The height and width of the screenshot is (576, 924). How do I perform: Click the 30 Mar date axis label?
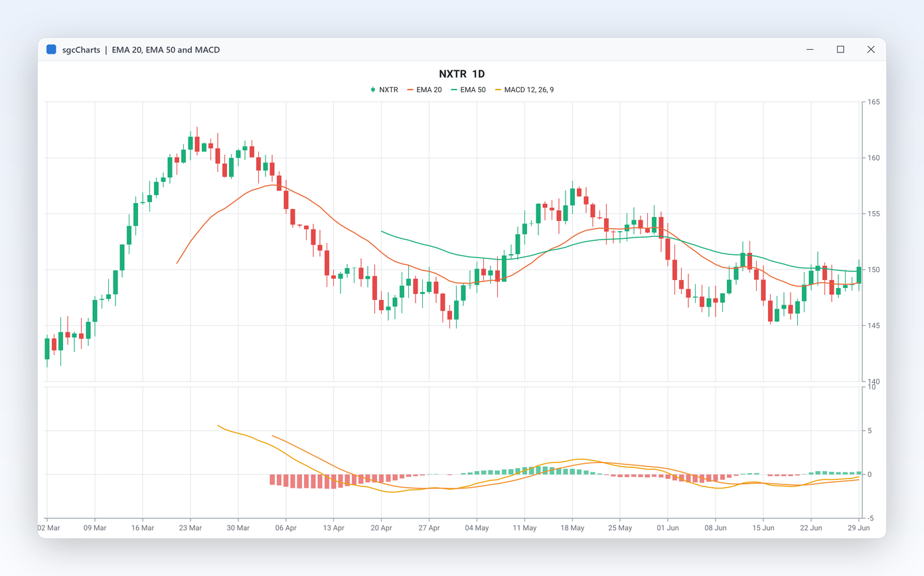(238, 528)
